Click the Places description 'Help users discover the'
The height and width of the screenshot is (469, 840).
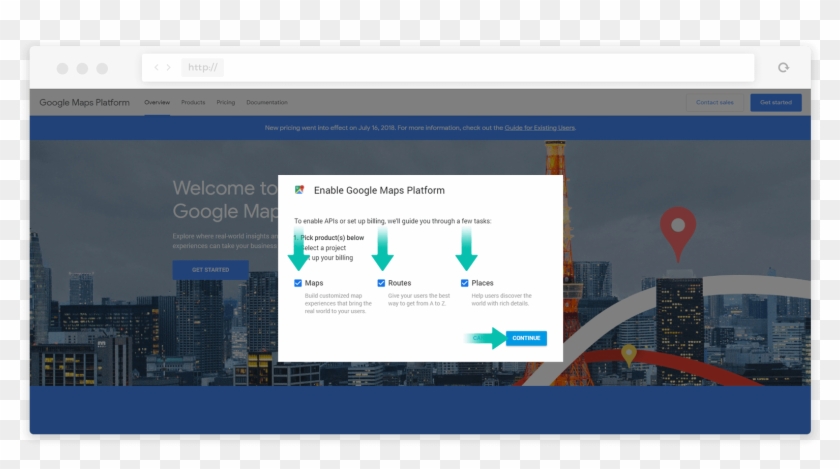[x=501, y=296]
